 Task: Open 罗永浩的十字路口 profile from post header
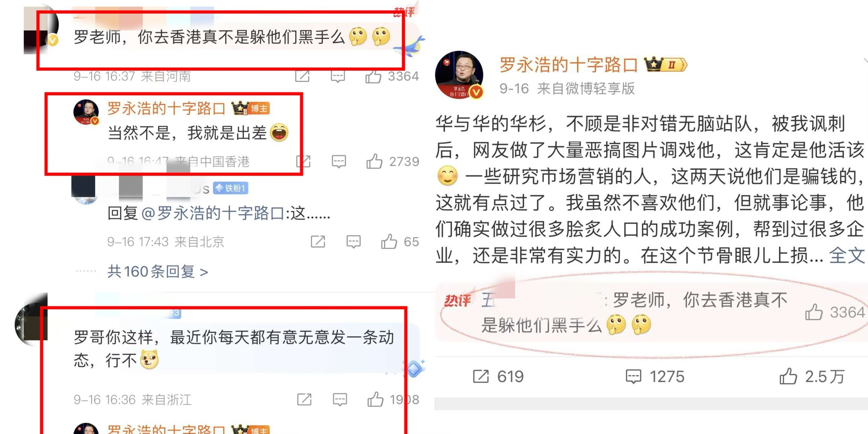pyautogui.click(x=568, y=65)
